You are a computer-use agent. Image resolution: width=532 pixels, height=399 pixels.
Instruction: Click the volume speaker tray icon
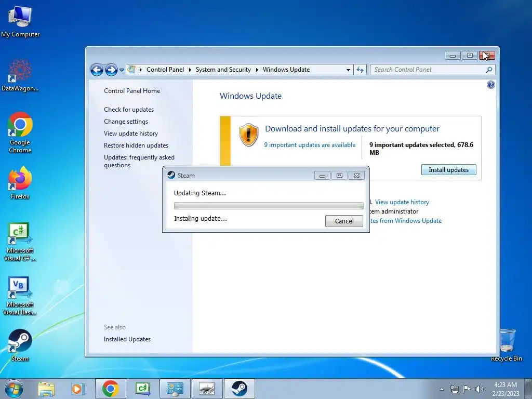tap(479, 389)
